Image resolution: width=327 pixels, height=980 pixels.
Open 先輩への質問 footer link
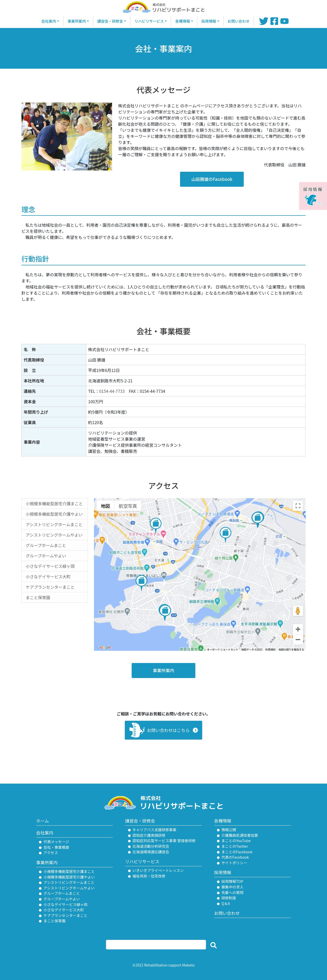[232, 892]
